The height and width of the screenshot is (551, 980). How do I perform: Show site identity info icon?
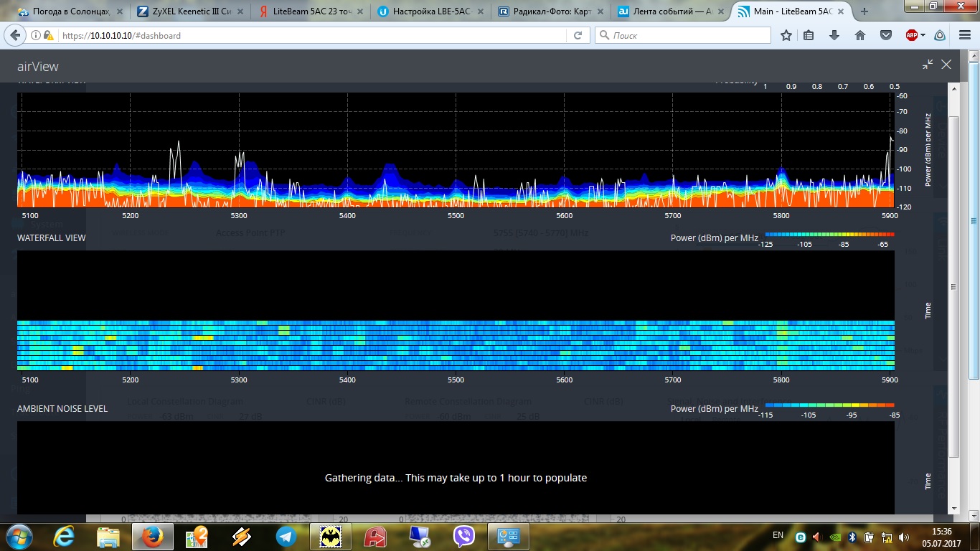[x=36, y=35]
